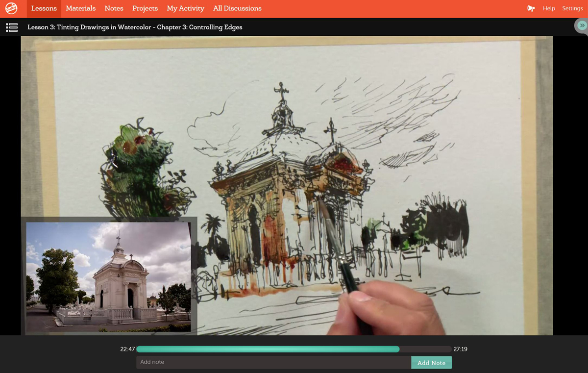Open announcements via the megaphone icon
The width and height of the screenshot is (588, 373).
click(531, 8)
